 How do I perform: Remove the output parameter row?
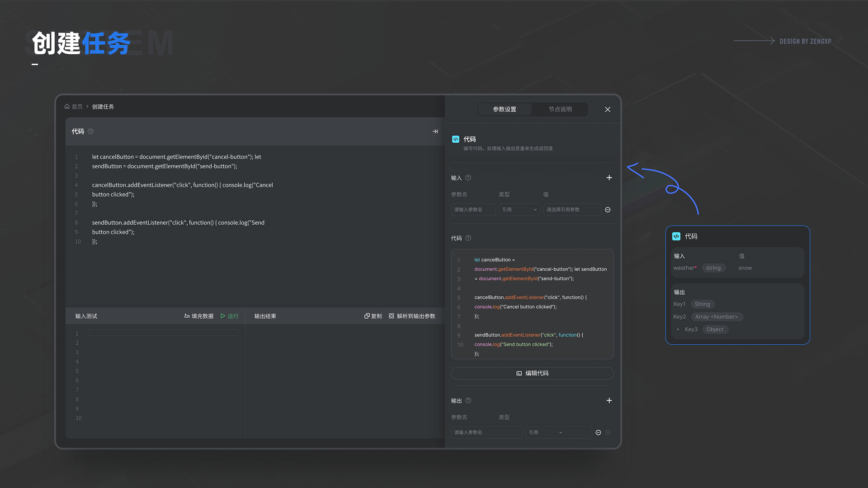click(x=598, y=432)
